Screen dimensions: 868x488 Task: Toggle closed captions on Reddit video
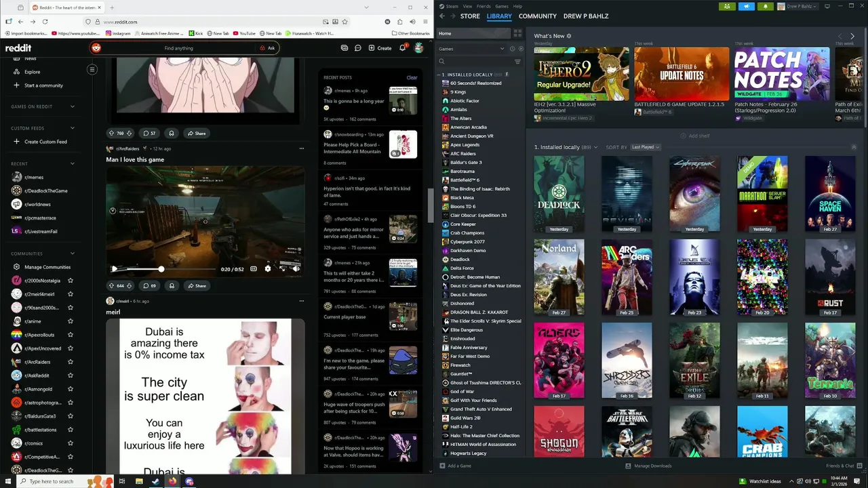pos(254,269)
